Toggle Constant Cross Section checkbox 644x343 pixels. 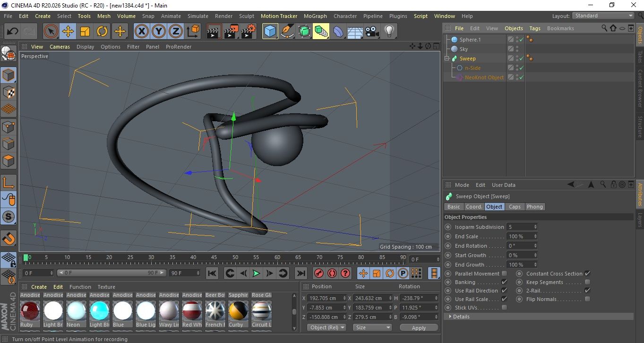point(587,274)
